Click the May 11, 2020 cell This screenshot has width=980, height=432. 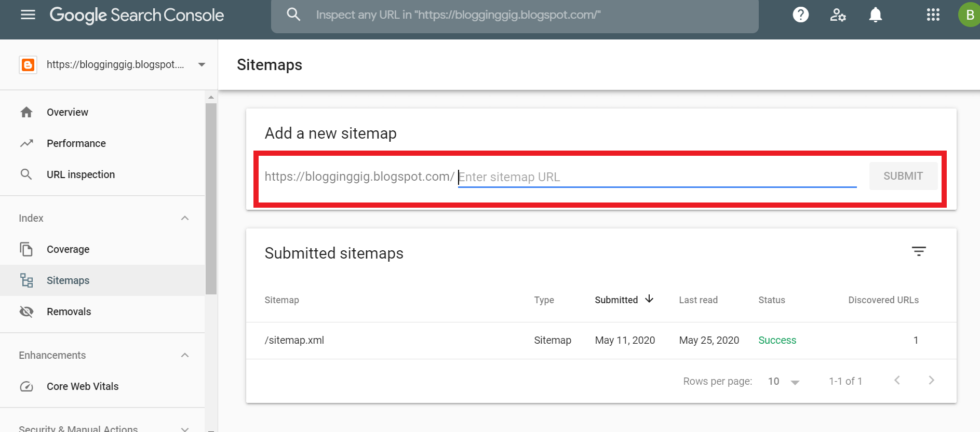(625, 340)
